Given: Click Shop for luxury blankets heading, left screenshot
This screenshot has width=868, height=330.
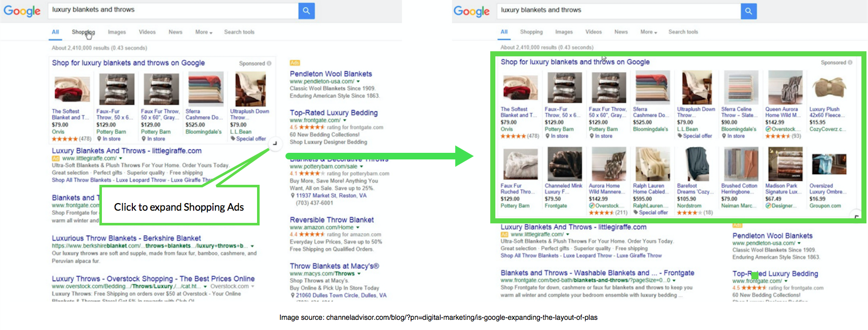Looking at the screenshot, I should [128, 63].
